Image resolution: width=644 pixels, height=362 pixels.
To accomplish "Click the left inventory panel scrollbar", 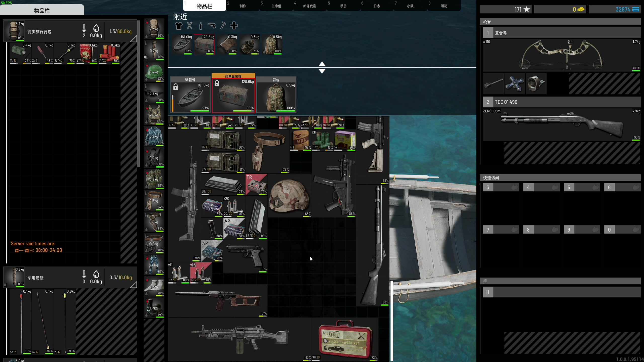I will [139, 94].
